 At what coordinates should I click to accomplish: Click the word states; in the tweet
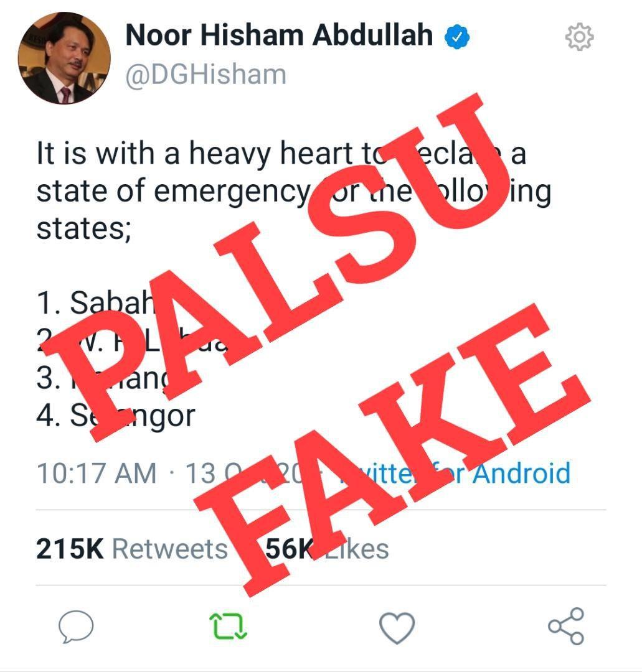[x=83, y=229]
